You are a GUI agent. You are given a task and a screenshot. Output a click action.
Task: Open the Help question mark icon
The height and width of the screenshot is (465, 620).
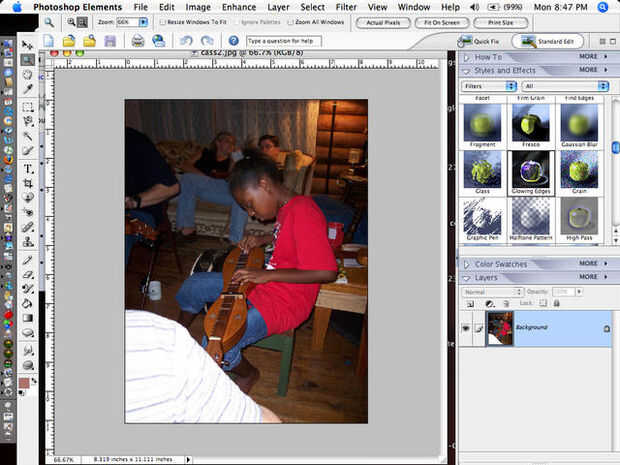234,41
